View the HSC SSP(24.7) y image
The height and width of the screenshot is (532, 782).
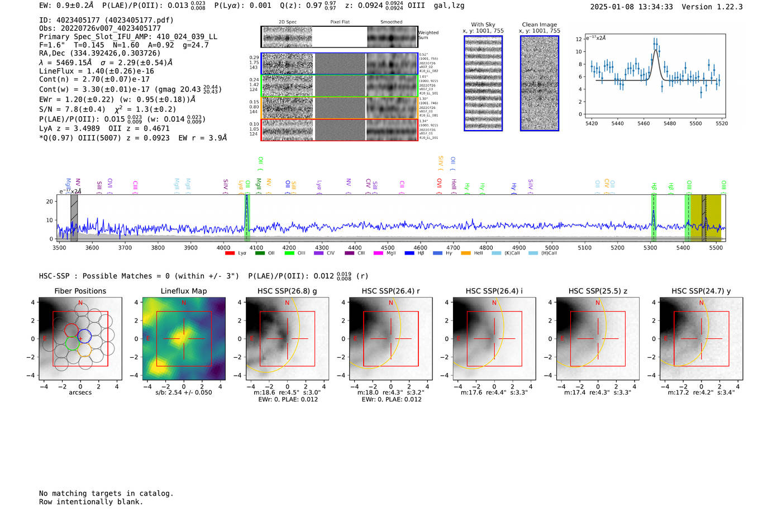702,339
